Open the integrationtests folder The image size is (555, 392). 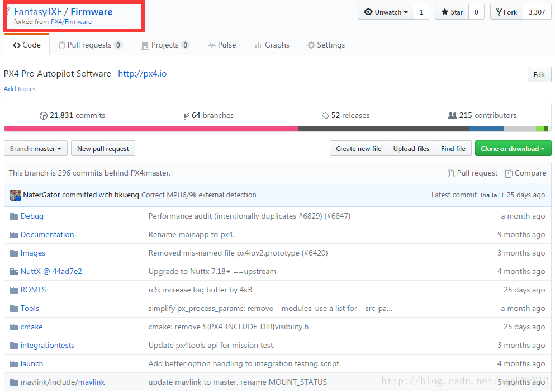[x=47, y=345]
